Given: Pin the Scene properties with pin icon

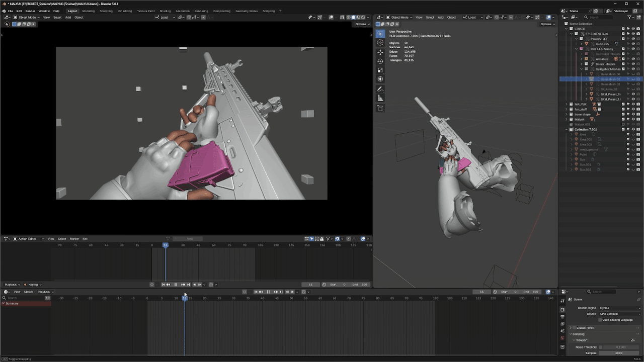Looking at the screenshot, I should coord(638,300).
